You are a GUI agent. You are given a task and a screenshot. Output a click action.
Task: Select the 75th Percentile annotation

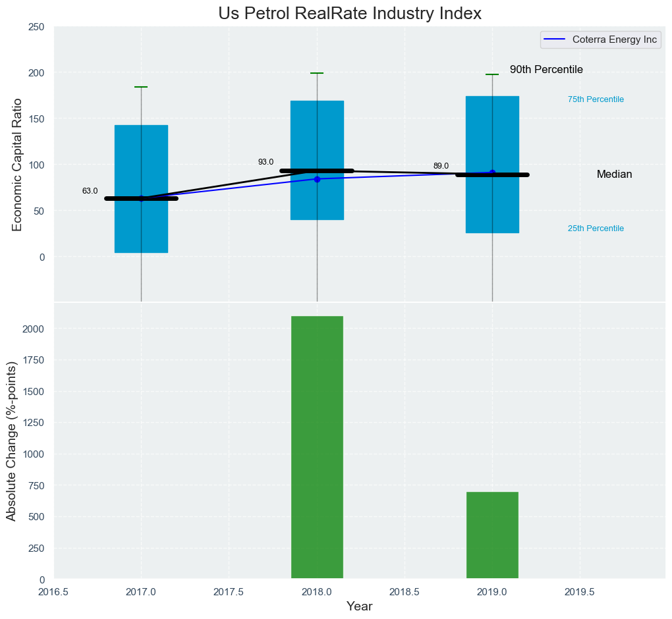[596, 99]
